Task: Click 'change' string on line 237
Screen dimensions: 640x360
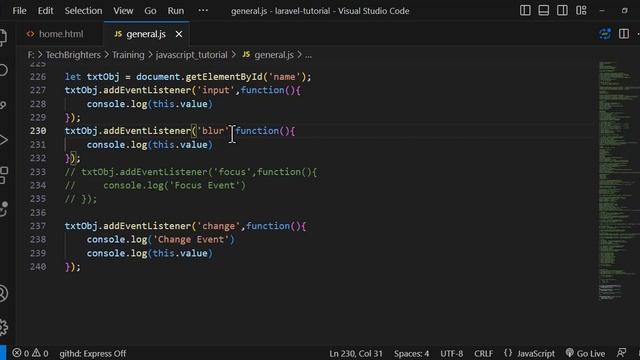Action: tap(219, 226)
